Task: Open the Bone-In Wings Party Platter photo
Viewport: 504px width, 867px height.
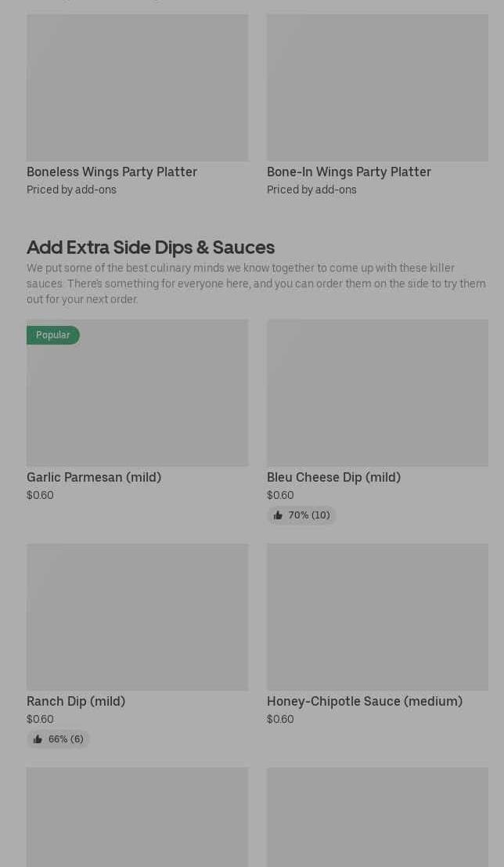Action: coord(377,88)
